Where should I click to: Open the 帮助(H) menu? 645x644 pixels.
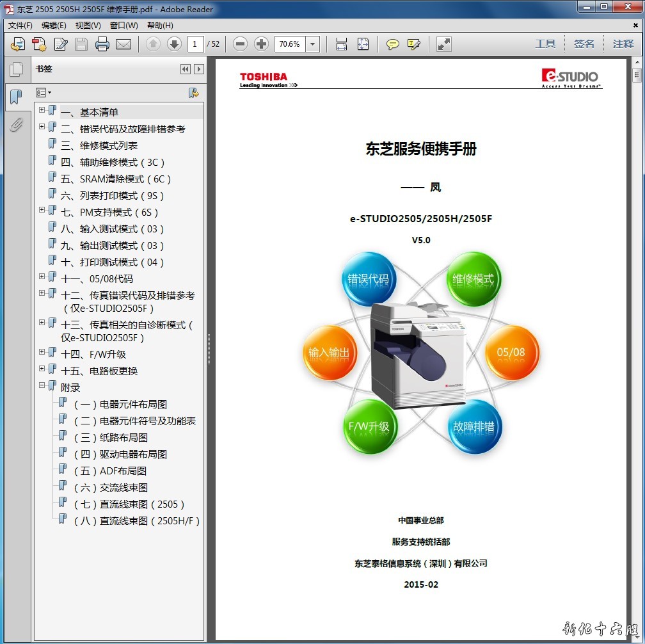160,26
